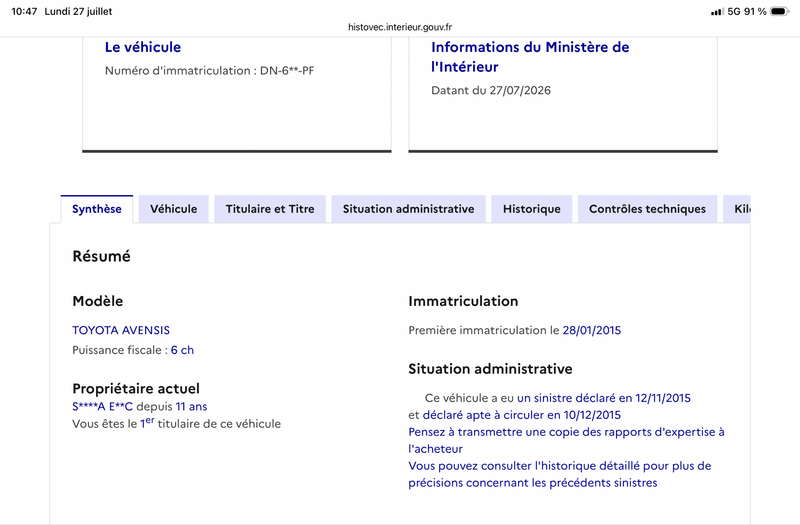Tap the battery icon in status bar

(x=780, y=11)
